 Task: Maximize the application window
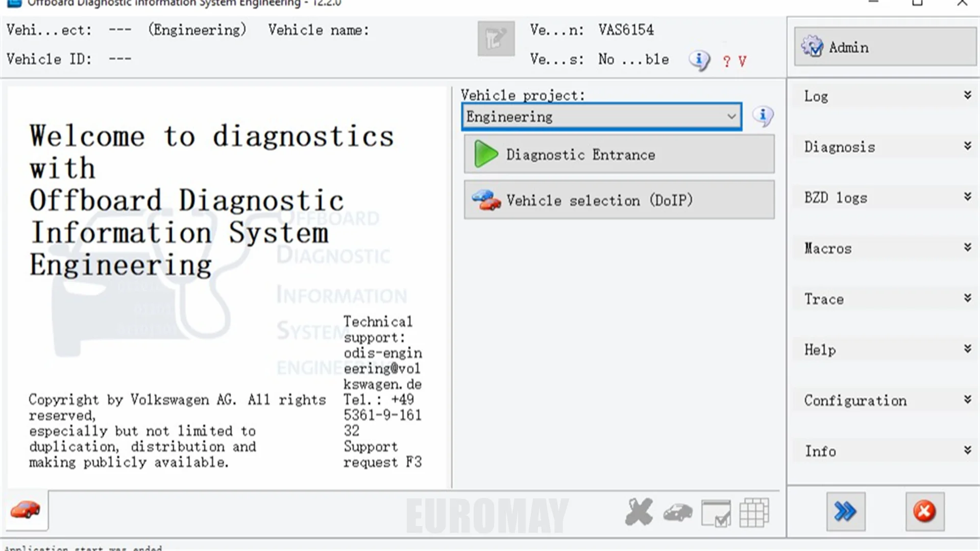[x=917, y=3]
